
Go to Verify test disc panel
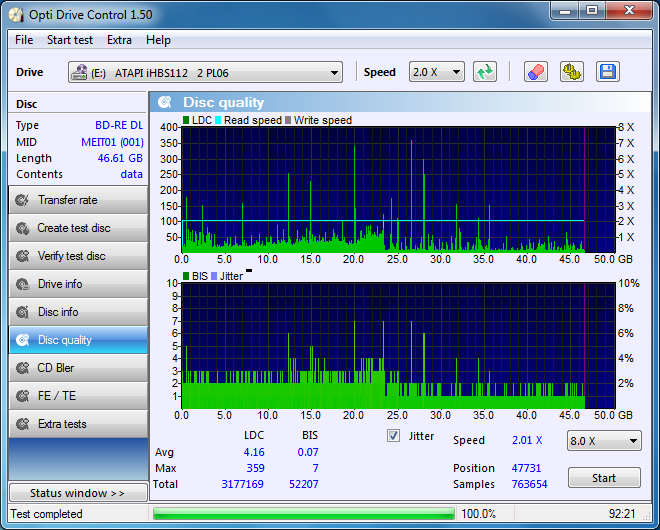point(78,256)
